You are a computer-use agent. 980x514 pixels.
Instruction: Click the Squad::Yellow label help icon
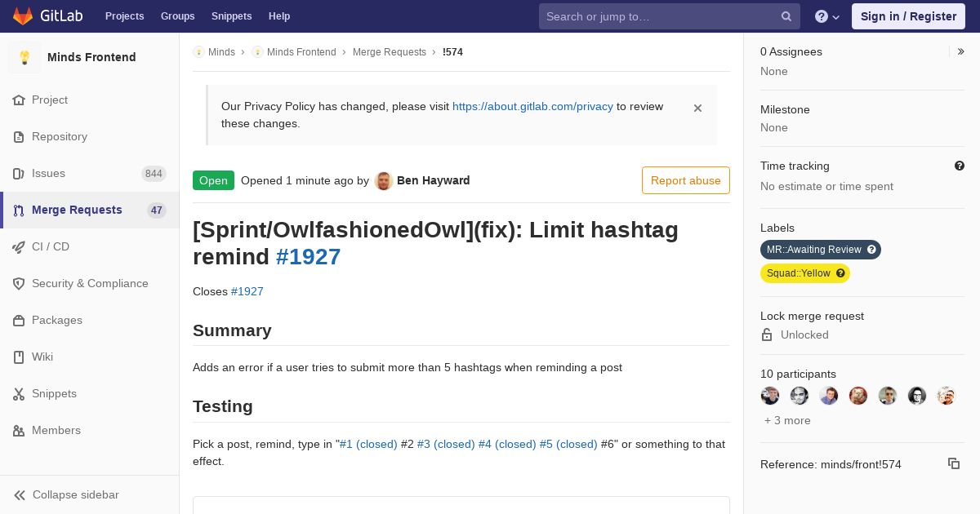(840, 273)
